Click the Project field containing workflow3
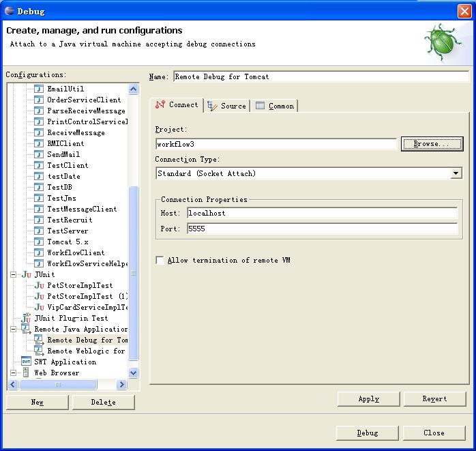 click(276, 144)
